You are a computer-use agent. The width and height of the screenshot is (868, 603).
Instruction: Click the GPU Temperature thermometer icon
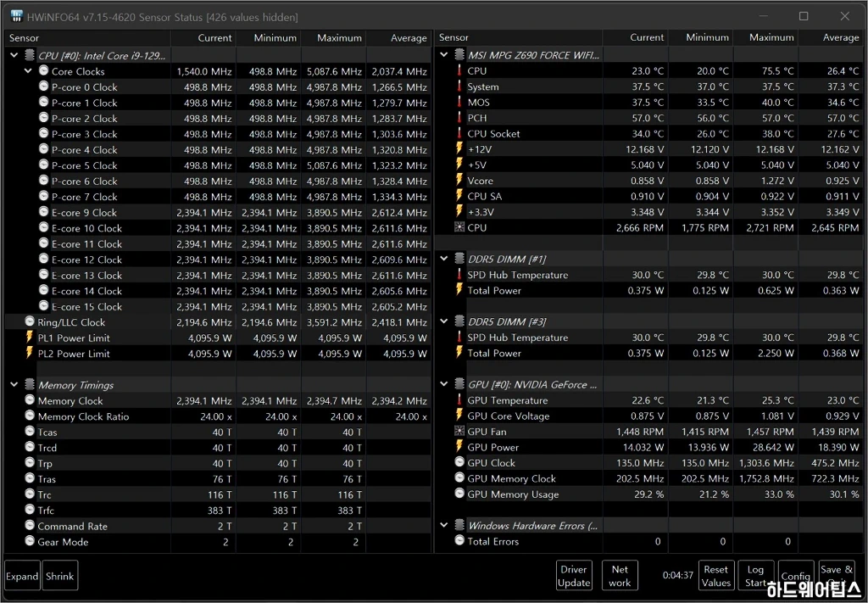[459, 399]
